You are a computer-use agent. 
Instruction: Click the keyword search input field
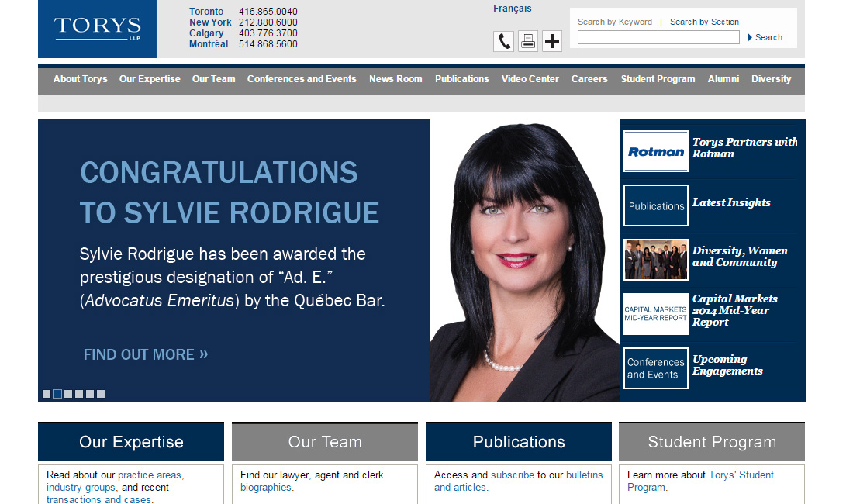(658, 37)
